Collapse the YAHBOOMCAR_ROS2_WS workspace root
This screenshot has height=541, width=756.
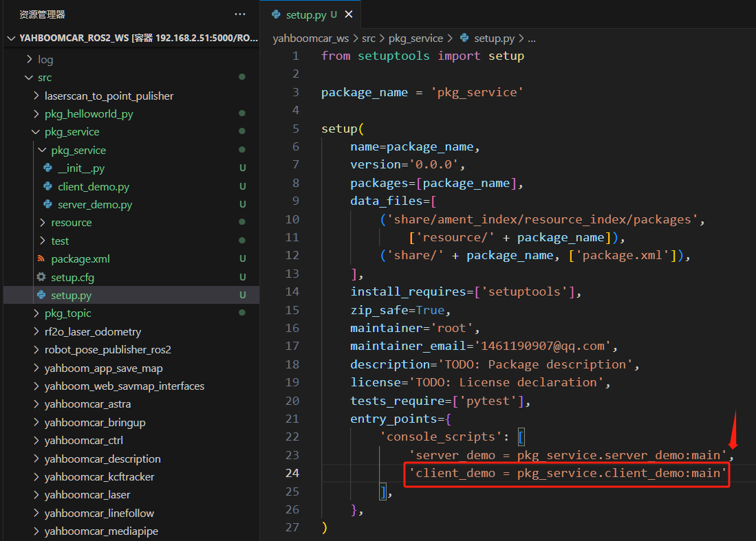point(12,38)
